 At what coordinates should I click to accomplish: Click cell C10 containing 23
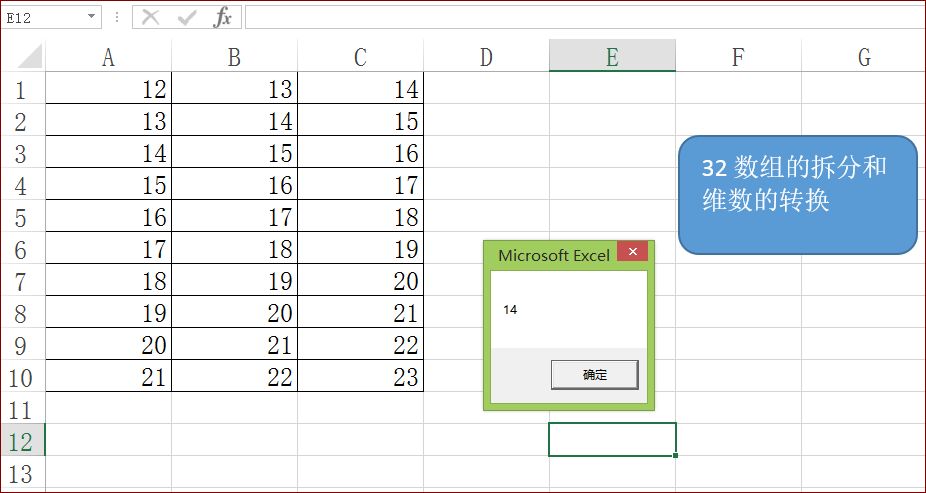coord(360,376)
